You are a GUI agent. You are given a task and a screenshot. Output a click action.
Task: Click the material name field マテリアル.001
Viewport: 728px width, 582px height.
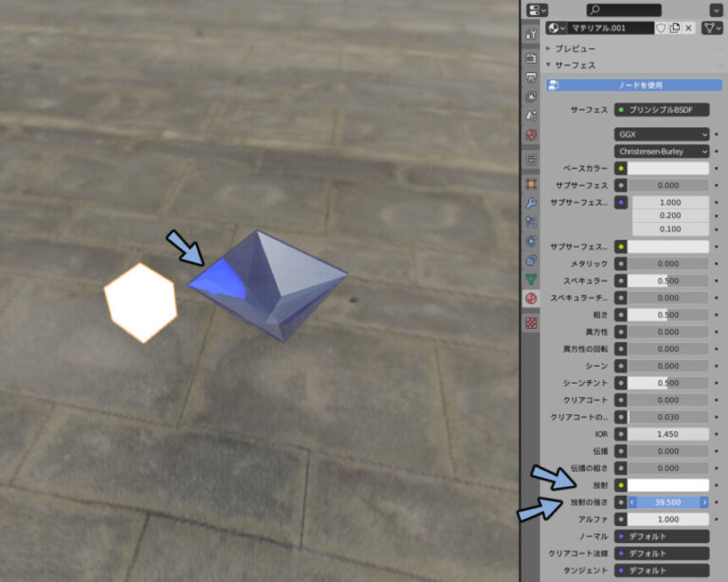coord(610,27)
